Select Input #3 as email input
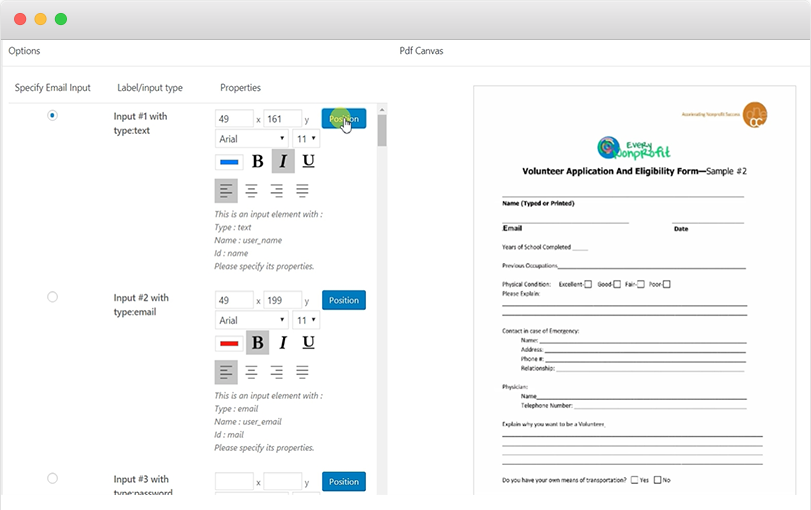 (52, 478)
